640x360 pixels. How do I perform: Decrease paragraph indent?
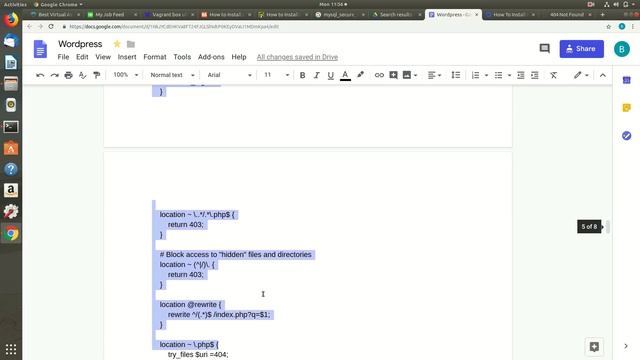click(520, 75)
